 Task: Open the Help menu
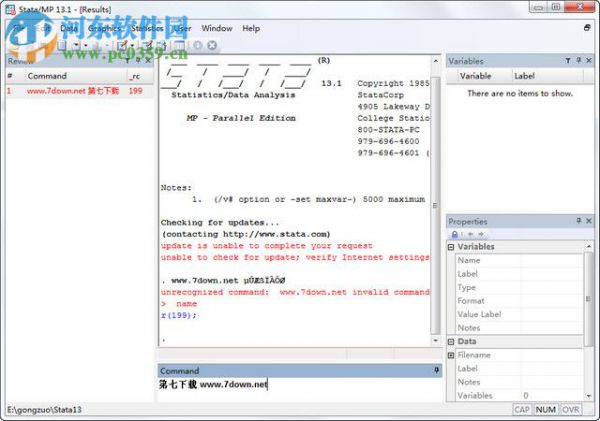coord(251,28)
